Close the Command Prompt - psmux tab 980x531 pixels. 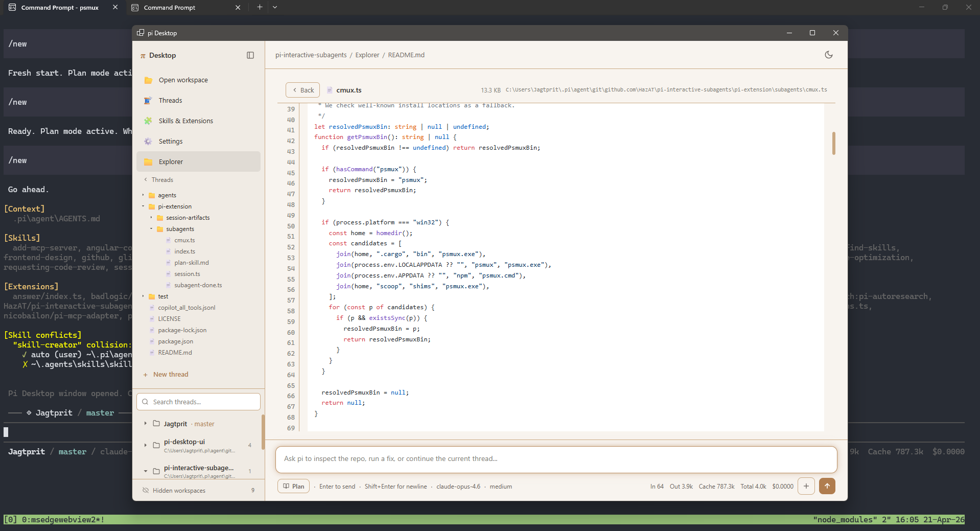115,7
